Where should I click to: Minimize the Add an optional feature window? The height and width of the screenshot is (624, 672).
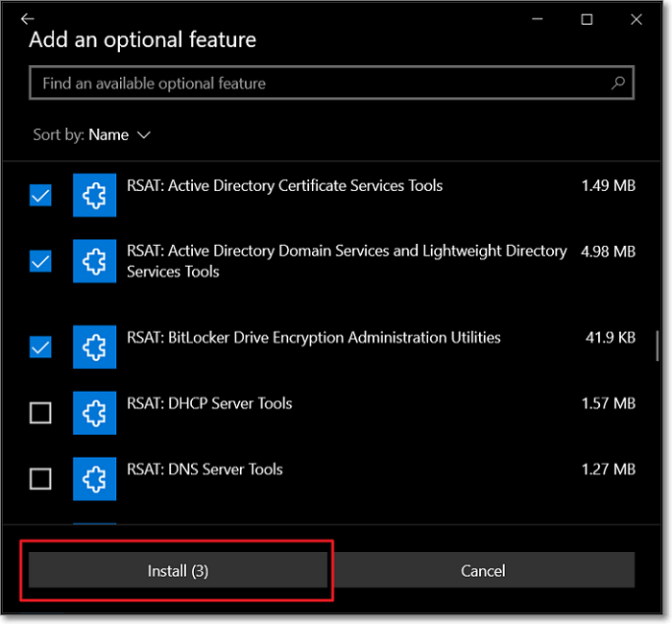pyautogui.click(x=538, y=19)
